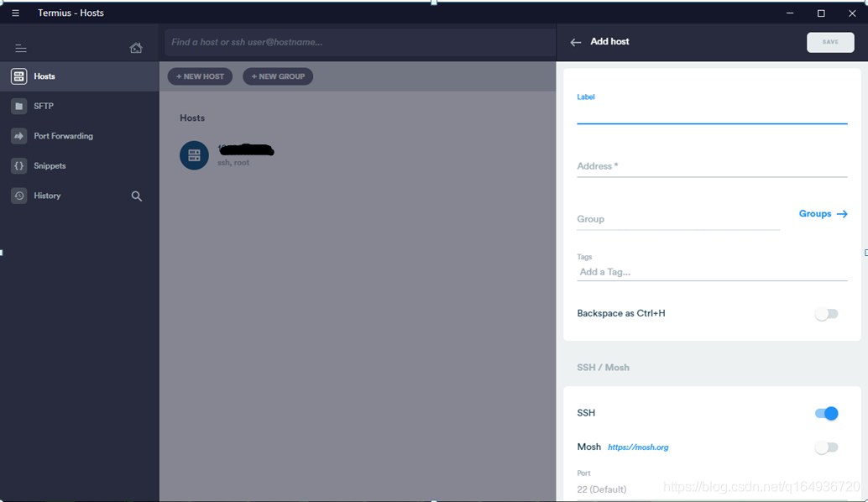Click the Port Forwarding arrow icon
This screenshot has width=868, height=502.
[x=18, y=136]
